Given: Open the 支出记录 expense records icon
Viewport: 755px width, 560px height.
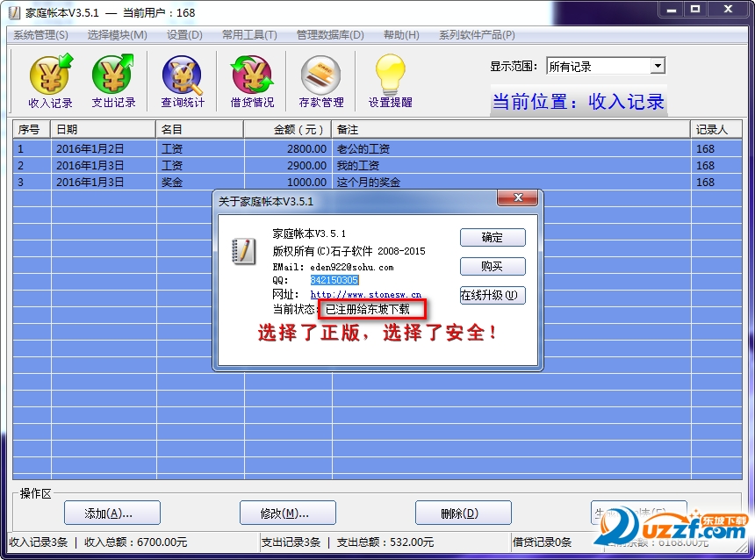Looking at the screenshot, I should 113,82.
